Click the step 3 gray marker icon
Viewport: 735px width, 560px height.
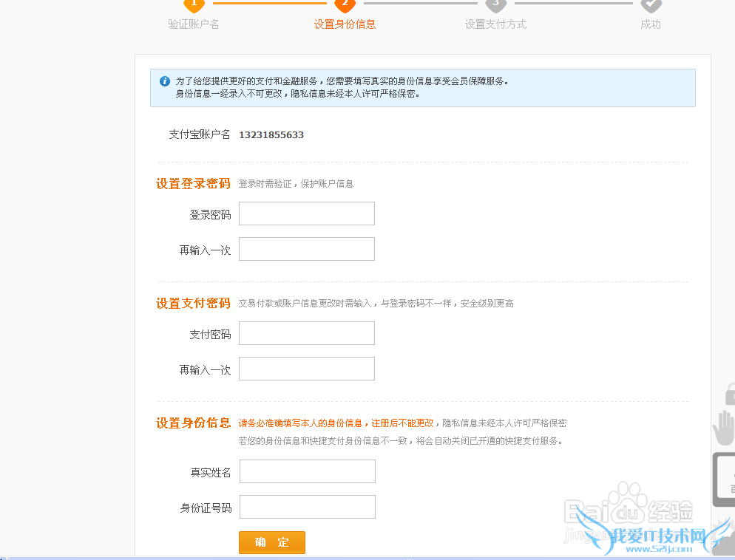click(495, 4)
